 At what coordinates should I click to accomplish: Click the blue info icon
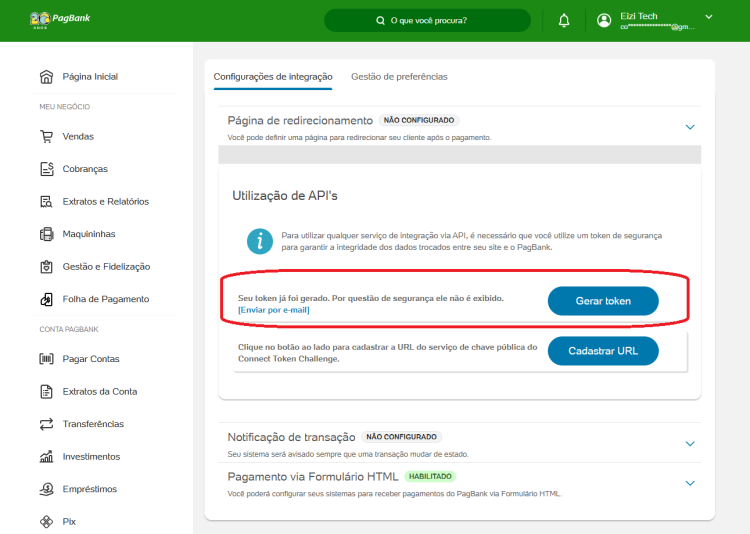point(260,241)
